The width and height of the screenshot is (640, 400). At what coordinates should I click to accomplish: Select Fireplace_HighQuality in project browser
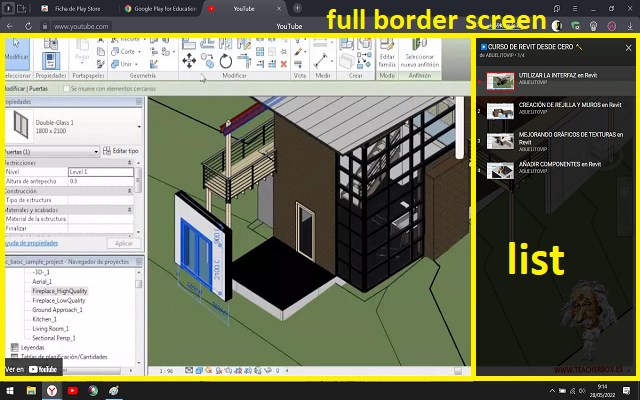(x=60, y=291)
